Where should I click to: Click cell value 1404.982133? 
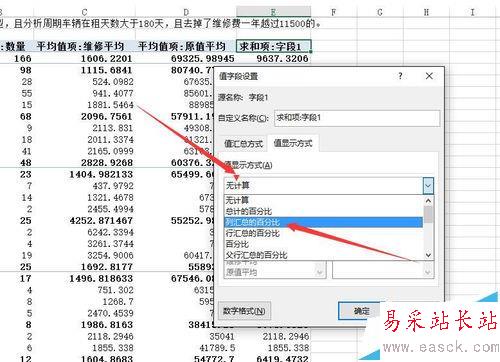coord(101,174)
